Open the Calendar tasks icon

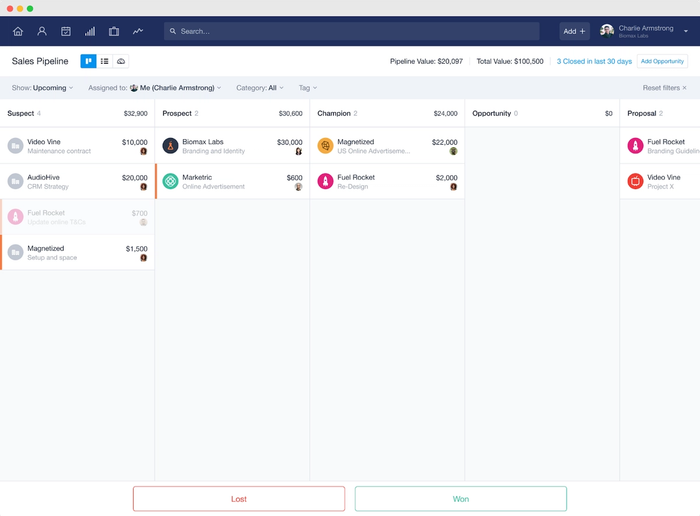pyautogui.click(x=66, y=31)
